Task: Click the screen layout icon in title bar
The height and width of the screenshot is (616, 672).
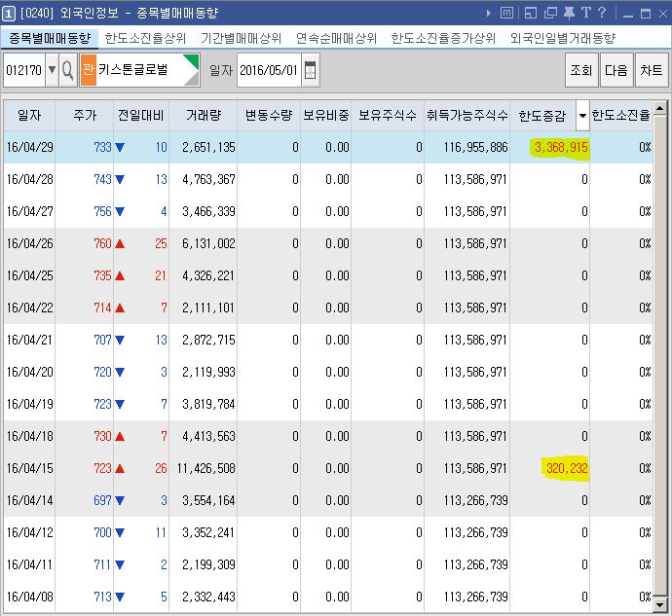Action: click(x=531, y=13)
